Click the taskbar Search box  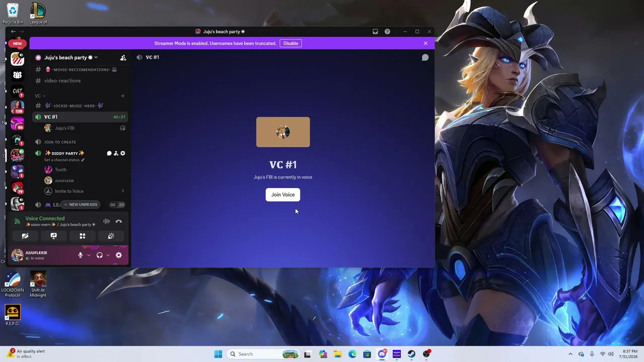click(x=264, y=354)
